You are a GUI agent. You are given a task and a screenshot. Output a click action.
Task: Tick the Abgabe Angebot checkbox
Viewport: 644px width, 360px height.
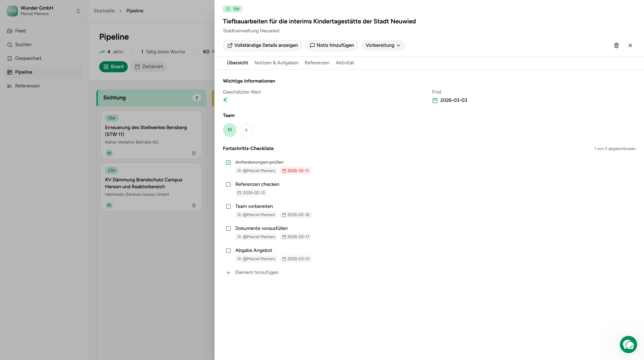click(228, 251)
